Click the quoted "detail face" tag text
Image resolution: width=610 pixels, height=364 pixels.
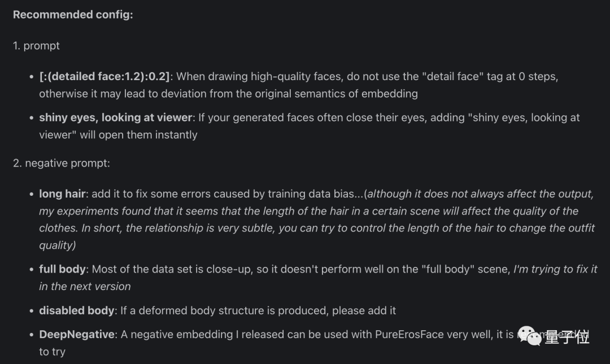(452, 76)
